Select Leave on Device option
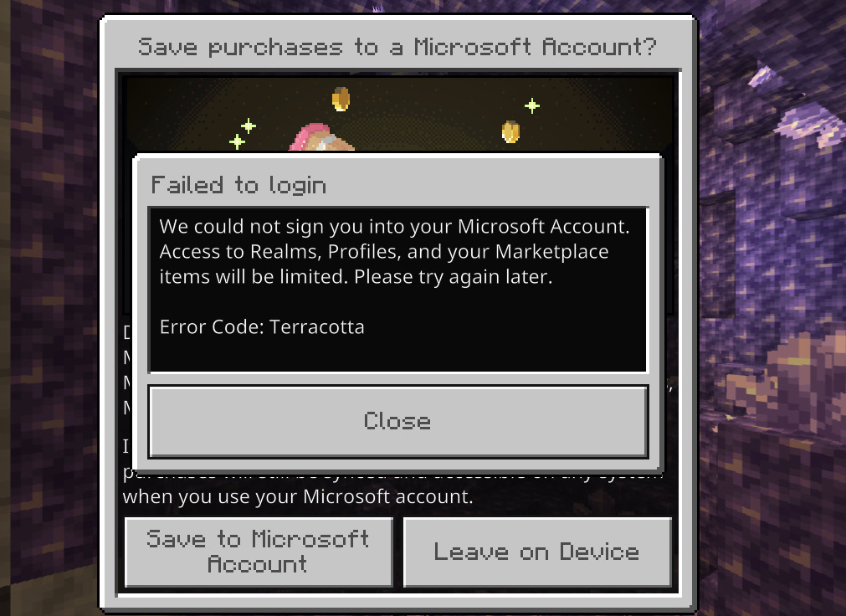Screen dimensions: 846x616 [x=537, y=552]
